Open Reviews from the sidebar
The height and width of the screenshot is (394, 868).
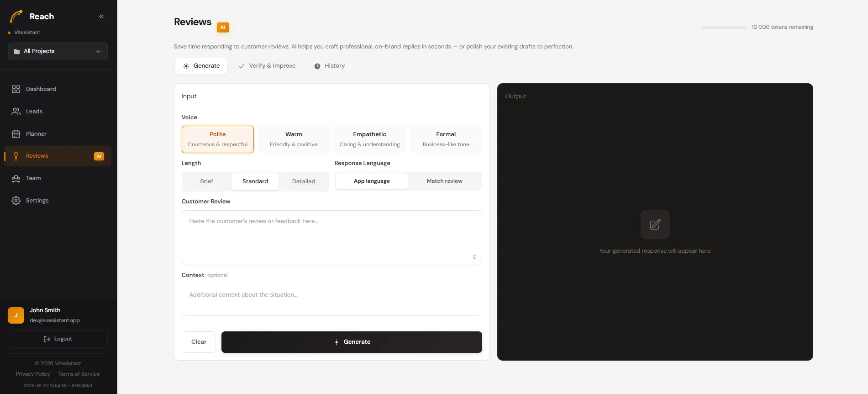coord(58,156)
